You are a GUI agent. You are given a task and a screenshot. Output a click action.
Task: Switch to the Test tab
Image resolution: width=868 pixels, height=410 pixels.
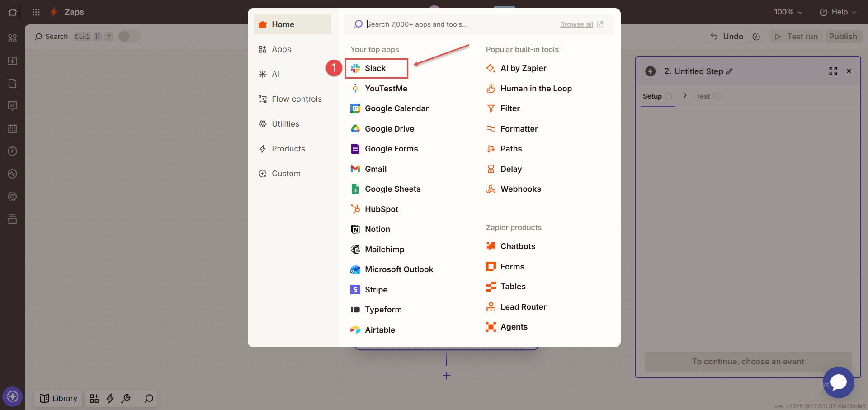(x=703, y=96)
